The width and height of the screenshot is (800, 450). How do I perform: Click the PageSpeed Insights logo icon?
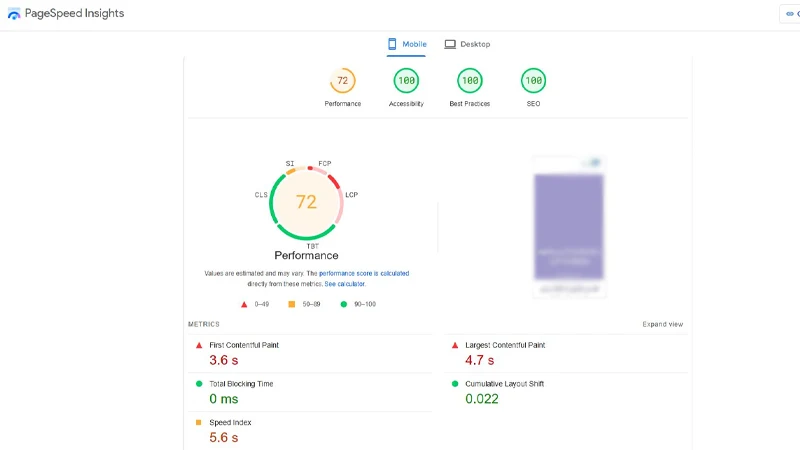click(14, 14)
